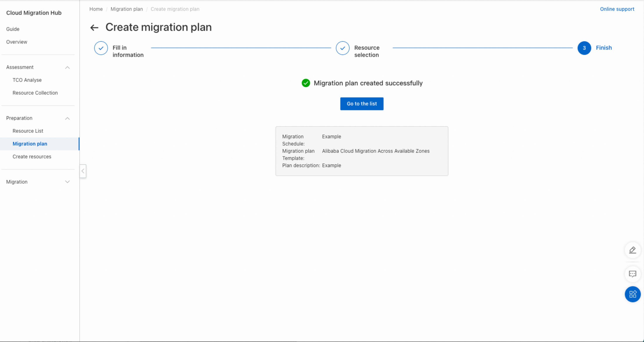
Task: Click the Finish step number circle
Action: [x=584, y=48]
